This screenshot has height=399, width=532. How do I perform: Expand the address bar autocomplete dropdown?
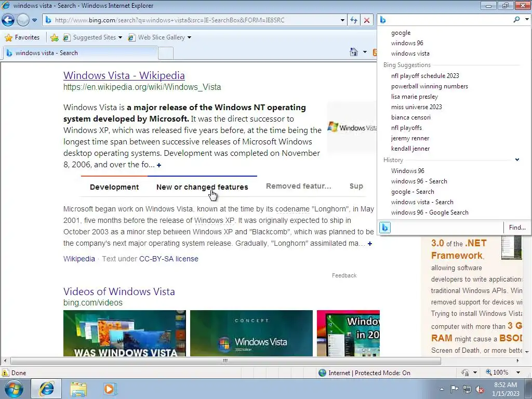tap(342, 20)
